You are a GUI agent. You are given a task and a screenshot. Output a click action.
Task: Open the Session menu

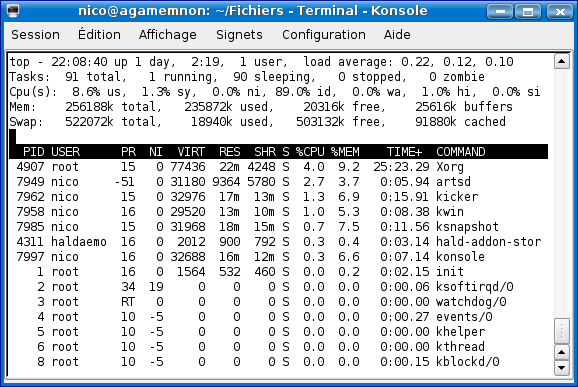(x=35, y=35)
